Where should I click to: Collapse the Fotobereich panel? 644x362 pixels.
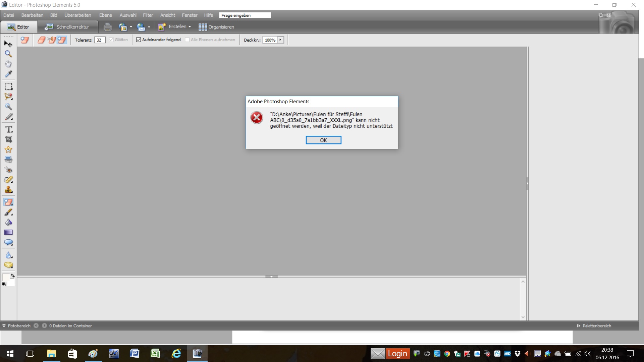tap(4, 325)
